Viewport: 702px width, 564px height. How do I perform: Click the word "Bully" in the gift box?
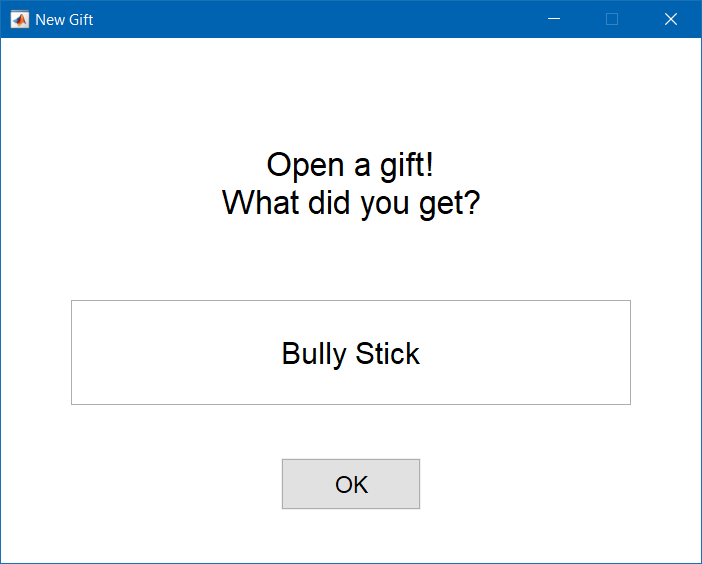point(314,353)
